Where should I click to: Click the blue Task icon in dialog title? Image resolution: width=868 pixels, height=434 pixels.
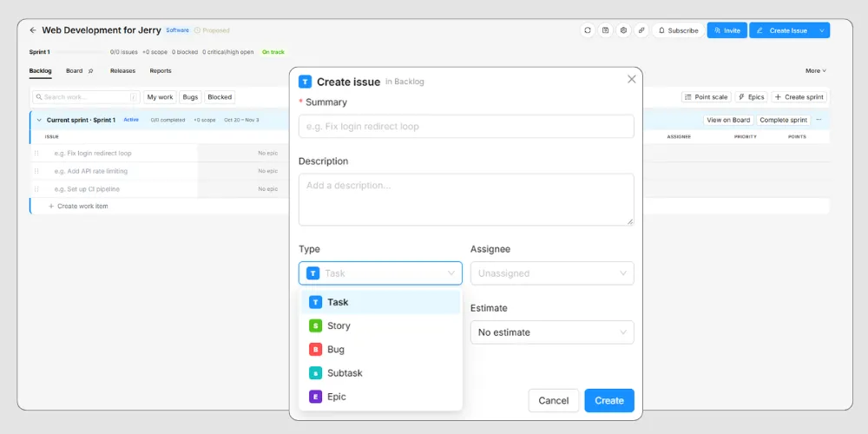(x=305, y=82)
